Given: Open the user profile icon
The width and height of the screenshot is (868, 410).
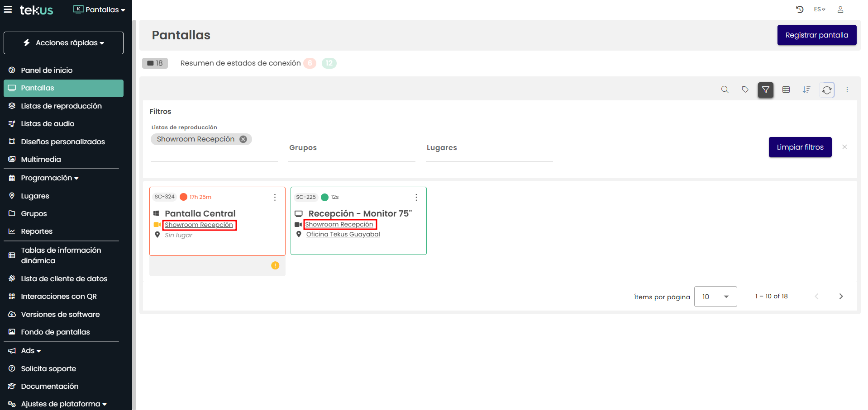Looking at the screenshot, I should pyautogui.click(x=840, y=9).
